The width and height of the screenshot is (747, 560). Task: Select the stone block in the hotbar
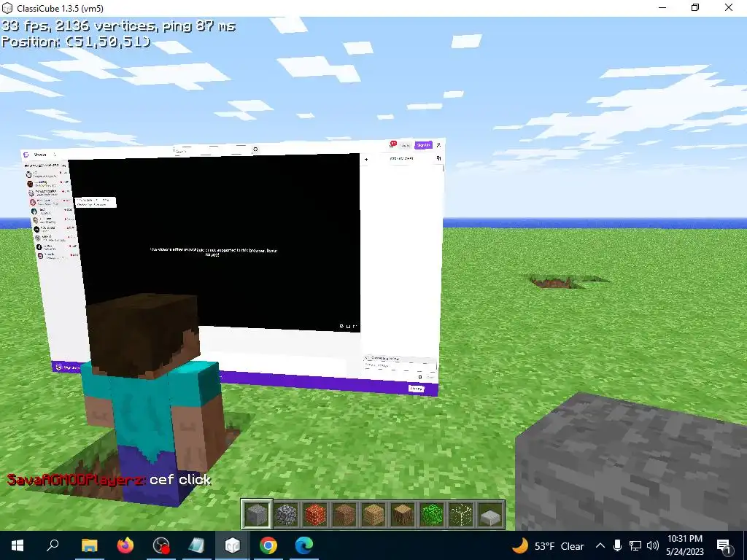pyautogui.click(x=257, y=514)
